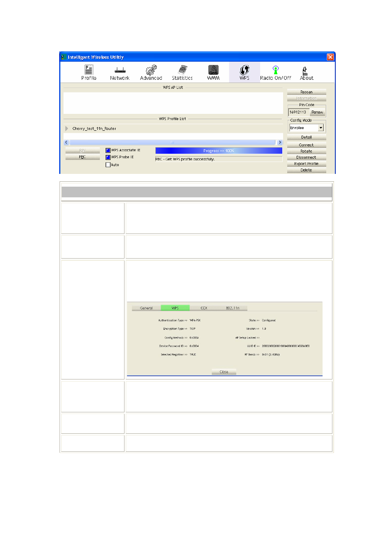Click the Advanced gear icon
This screenshot has height=555, width=392.
151,70
